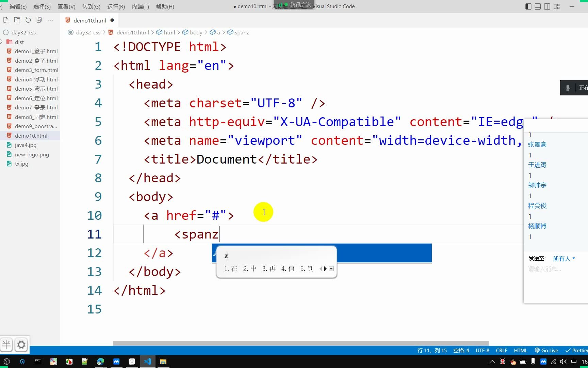Choose IME candidate 4. 值

pyautogui.click(x=288, y=269)
